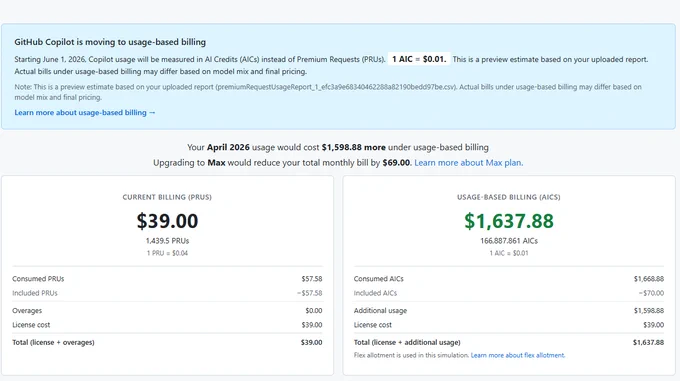
Task: Click 'Total (license + overages)' label
Action: pyautogui.click(x=53, y=342)
